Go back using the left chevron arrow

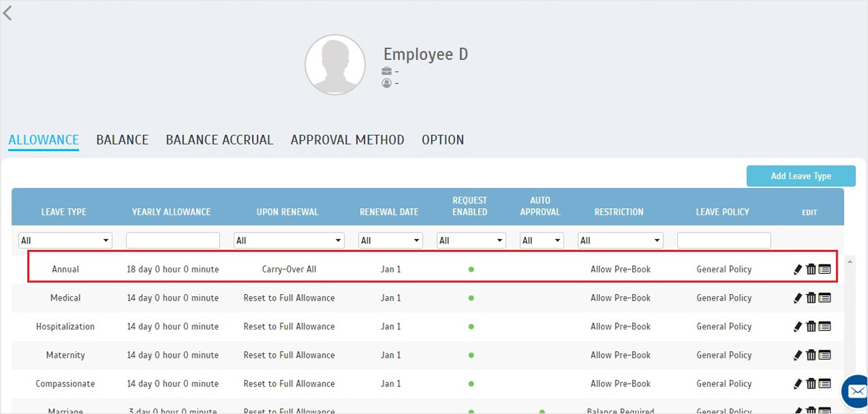pos(8,12)
